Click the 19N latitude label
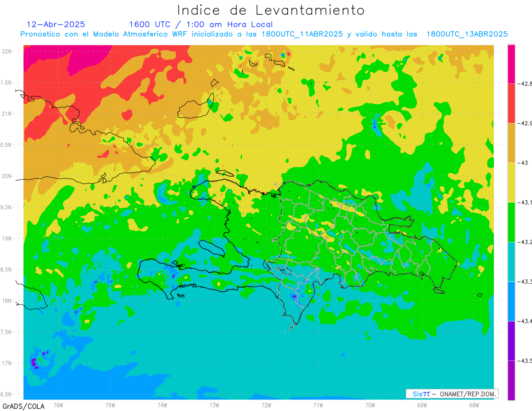Image resolution: width=532 pixels, height=411 pixels. (x=7, y=239)
